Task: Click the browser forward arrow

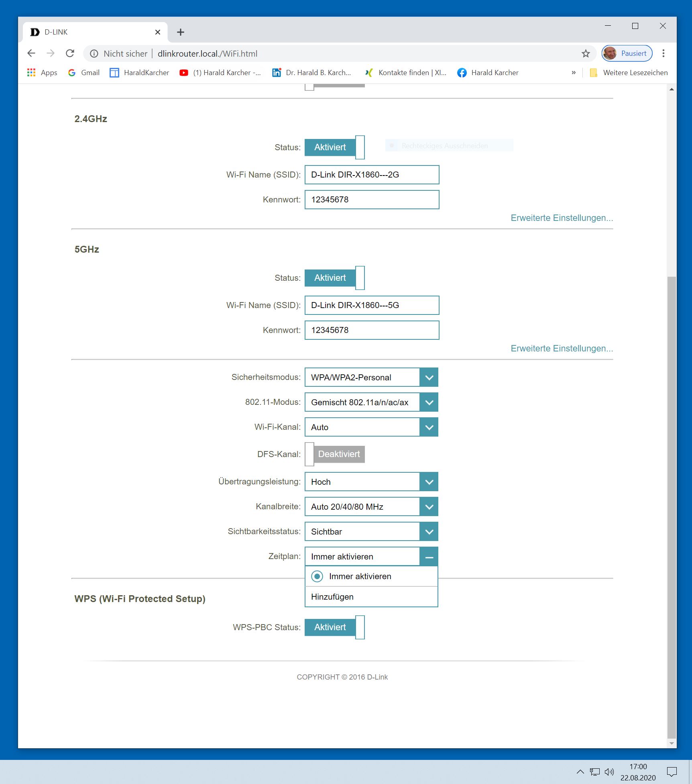Action: (51, 53)
